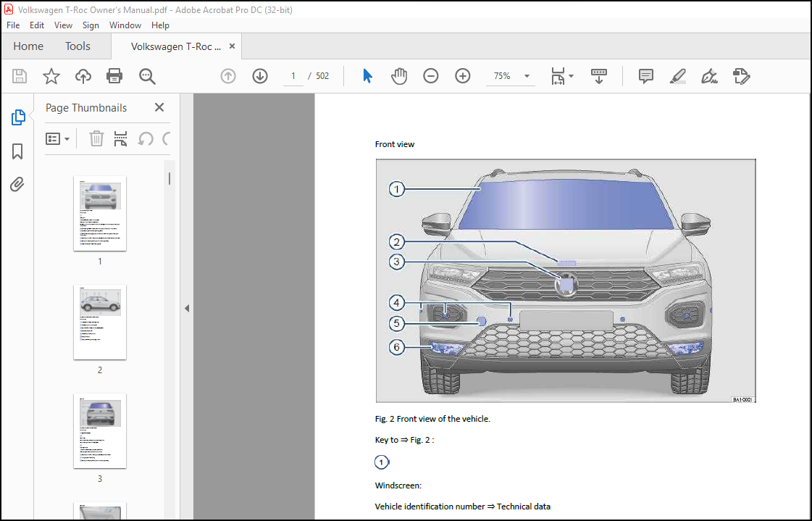This screenshot has height=521, width=812.
Task: Click the thumbnails panel scrollbar
Action: click(x=169, y=179)
